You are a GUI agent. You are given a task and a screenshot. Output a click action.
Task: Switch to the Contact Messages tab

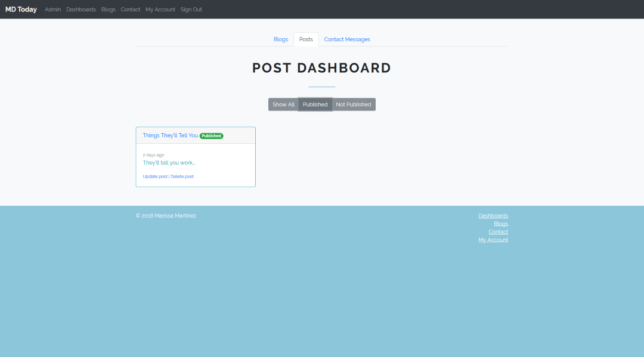coord(347,39)
